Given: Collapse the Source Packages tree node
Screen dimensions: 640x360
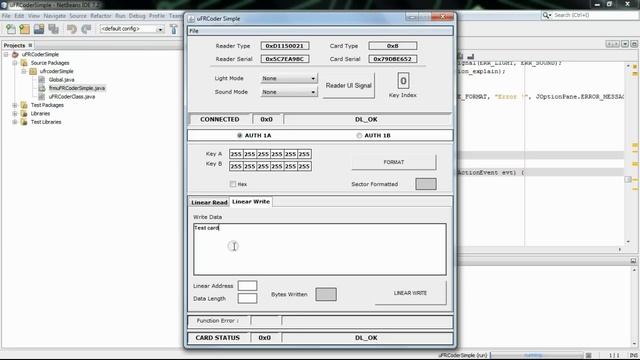Looking at the screenshot, I should click(x=15, y=63).
